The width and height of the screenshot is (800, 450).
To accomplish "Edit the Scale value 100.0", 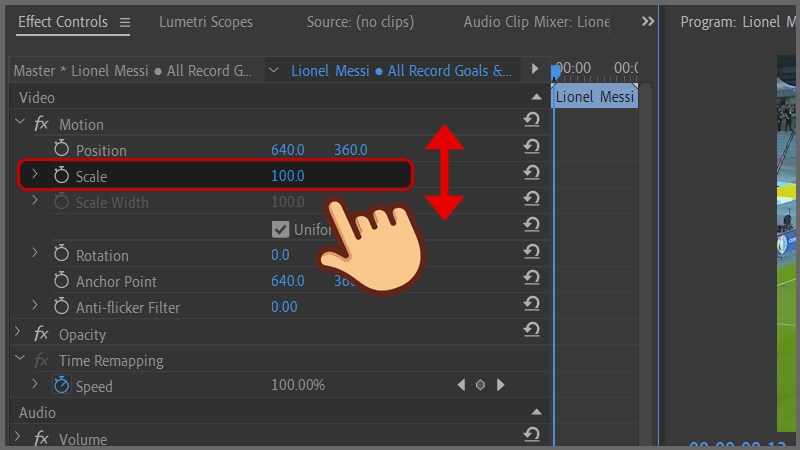I will pos(287,176).
